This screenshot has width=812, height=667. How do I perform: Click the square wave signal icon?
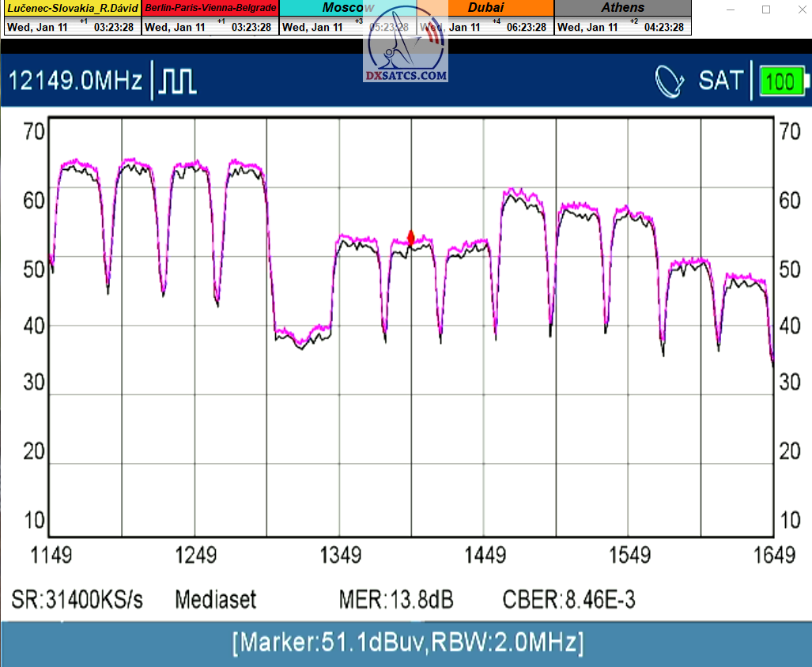click(179, 81)
